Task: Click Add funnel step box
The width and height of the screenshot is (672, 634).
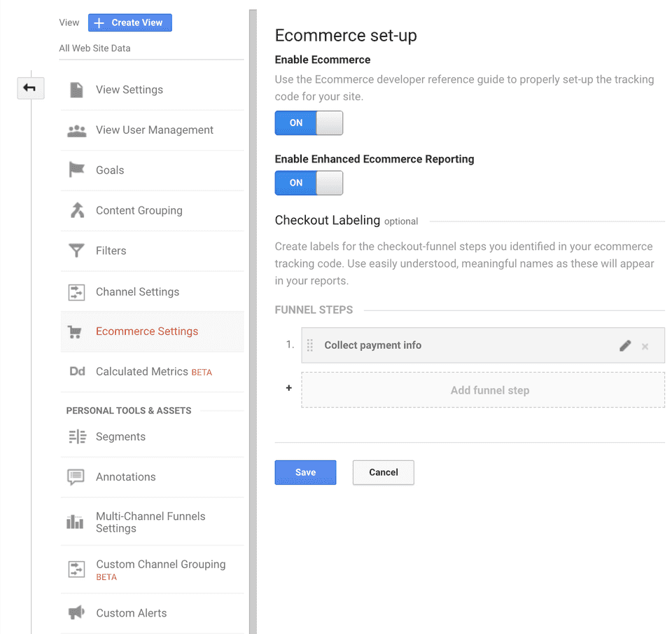Action: pyautogui.click(x=489, y=390)
